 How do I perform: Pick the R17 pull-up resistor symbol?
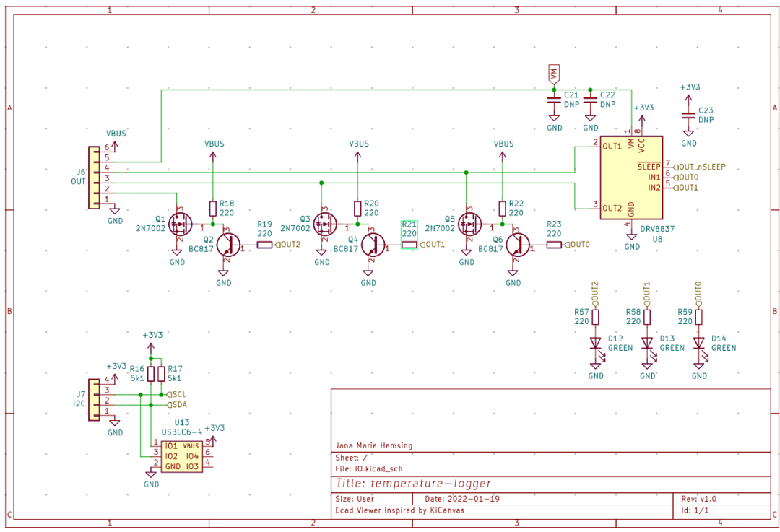(x=161, y=374)
